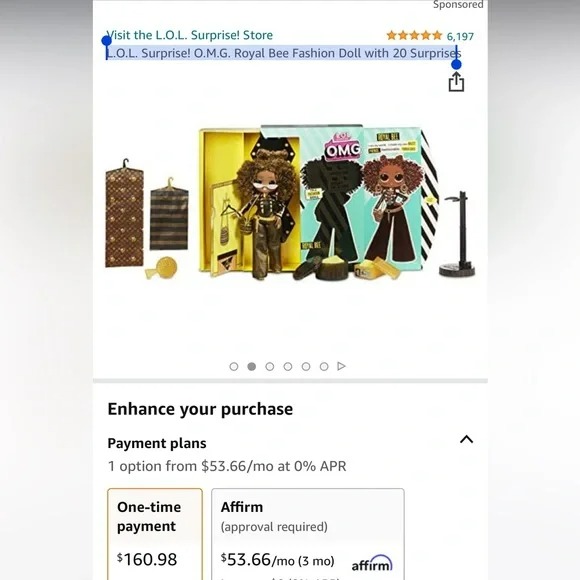The height and width of the screenshot is (580, 580).
Task: Choose the Affirm payment plan option
Action: click(308, 534)
